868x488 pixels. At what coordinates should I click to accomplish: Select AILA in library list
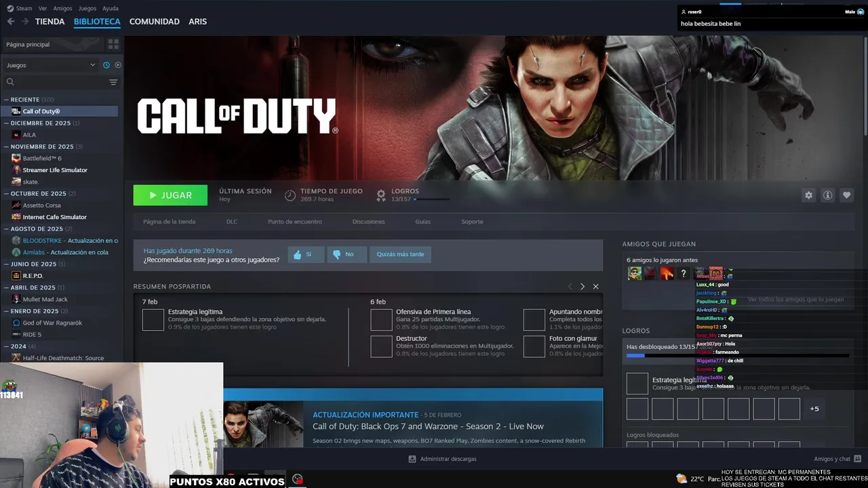tap(60, 135)
